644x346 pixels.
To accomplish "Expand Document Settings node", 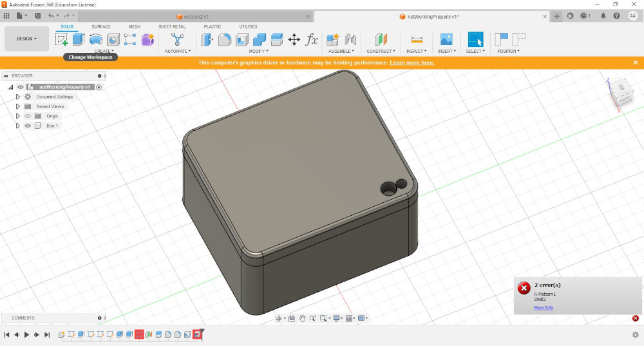I will click(x=17, y=97).
